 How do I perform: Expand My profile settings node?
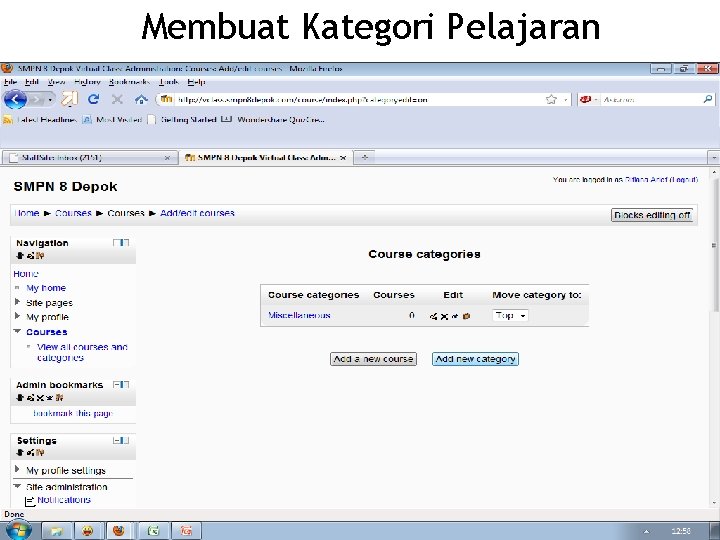pyautogui.click(x=17, y=469)
